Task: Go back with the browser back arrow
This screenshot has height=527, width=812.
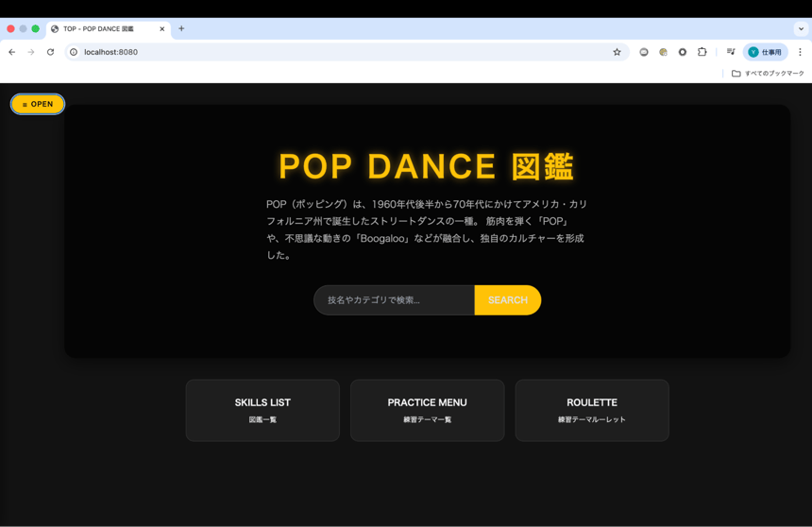Action: pos(12,52)
